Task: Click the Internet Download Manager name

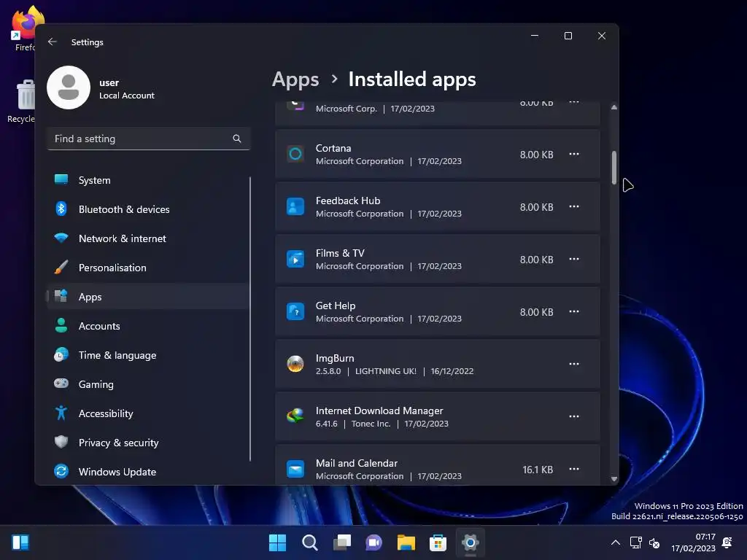Action: click(379, 411)
